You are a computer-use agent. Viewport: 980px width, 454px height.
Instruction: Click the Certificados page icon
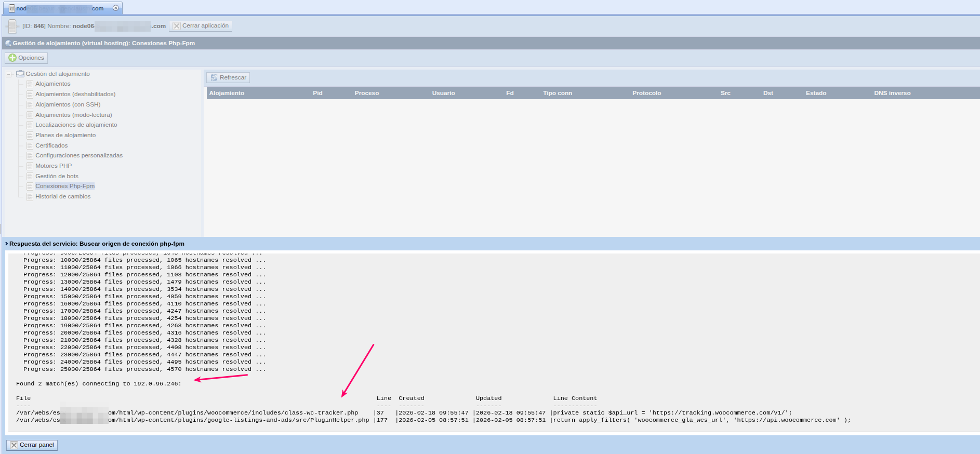pyautogui.click(x=30, y=146)
